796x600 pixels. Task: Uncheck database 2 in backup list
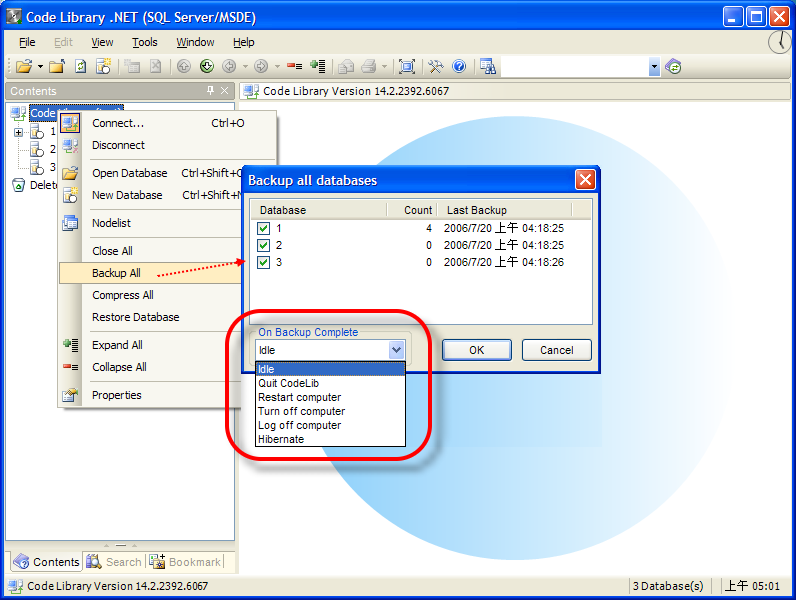pos(263,245)
